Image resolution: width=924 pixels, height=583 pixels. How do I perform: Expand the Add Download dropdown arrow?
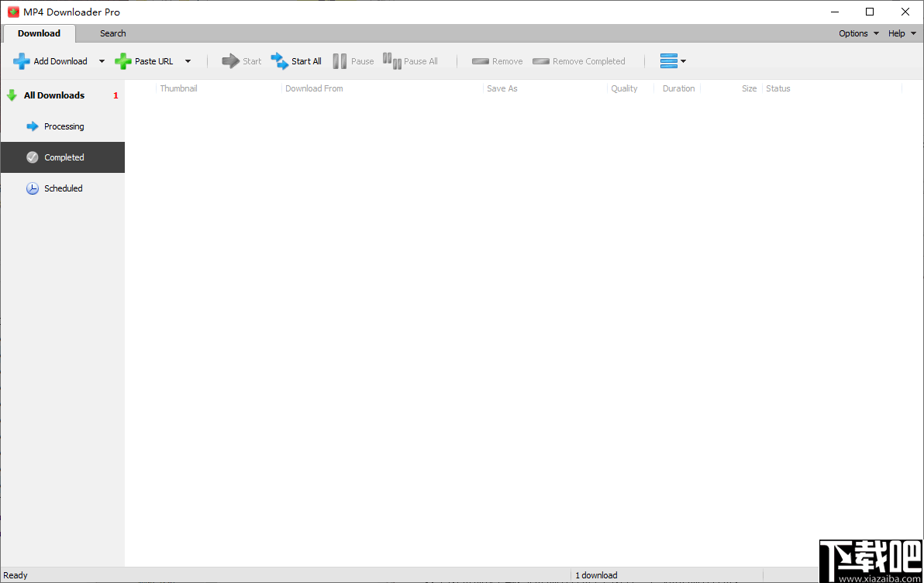coord(102,61)
